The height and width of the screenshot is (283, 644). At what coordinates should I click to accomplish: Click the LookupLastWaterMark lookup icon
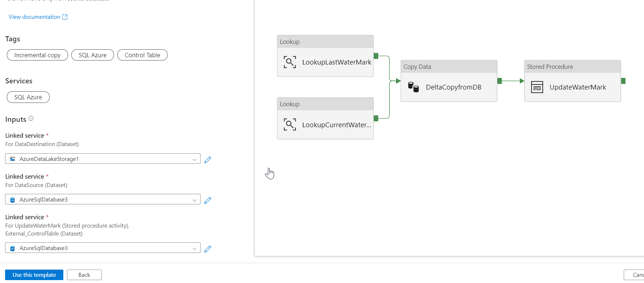290,62
